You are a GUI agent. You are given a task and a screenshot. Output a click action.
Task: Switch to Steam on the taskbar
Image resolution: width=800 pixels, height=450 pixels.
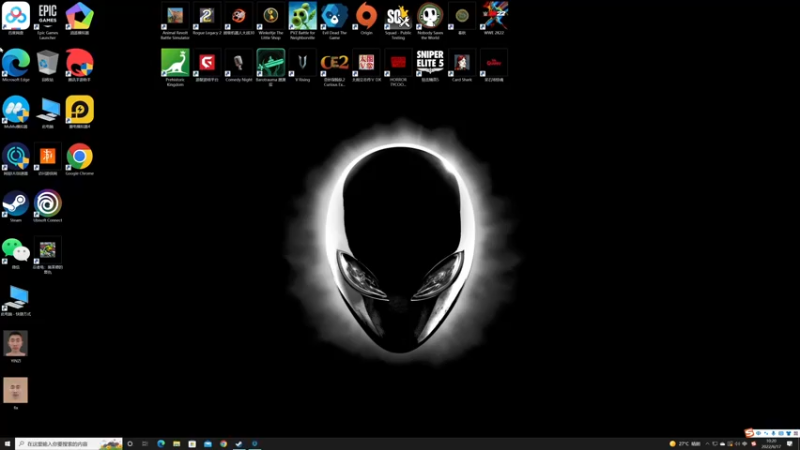[239, 444]
